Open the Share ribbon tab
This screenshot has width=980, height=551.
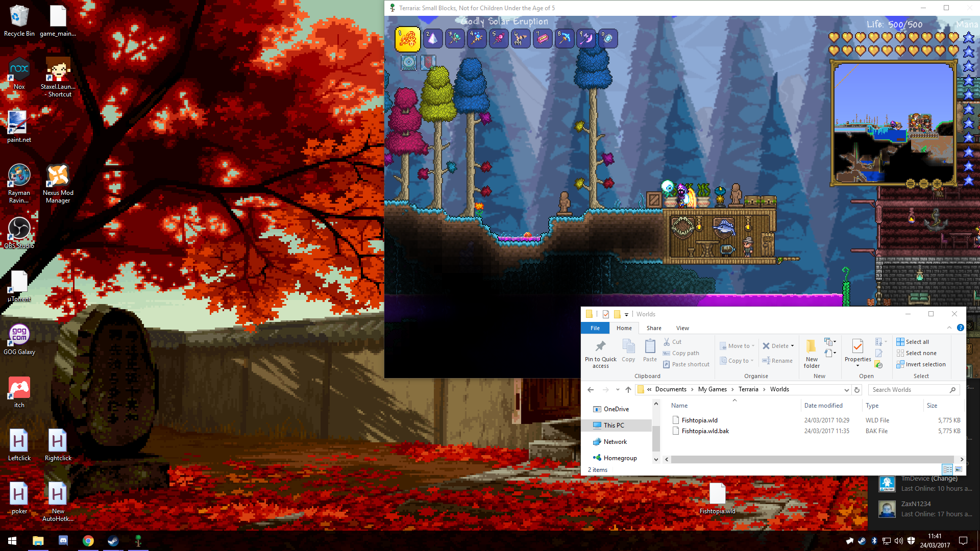pyautogui.click(x=653, y=328)
